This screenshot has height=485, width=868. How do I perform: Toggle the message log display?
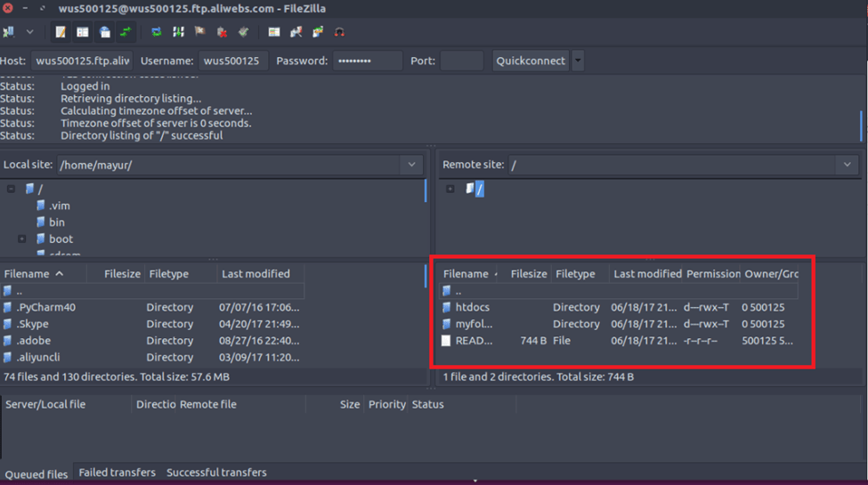click(61, 32)
